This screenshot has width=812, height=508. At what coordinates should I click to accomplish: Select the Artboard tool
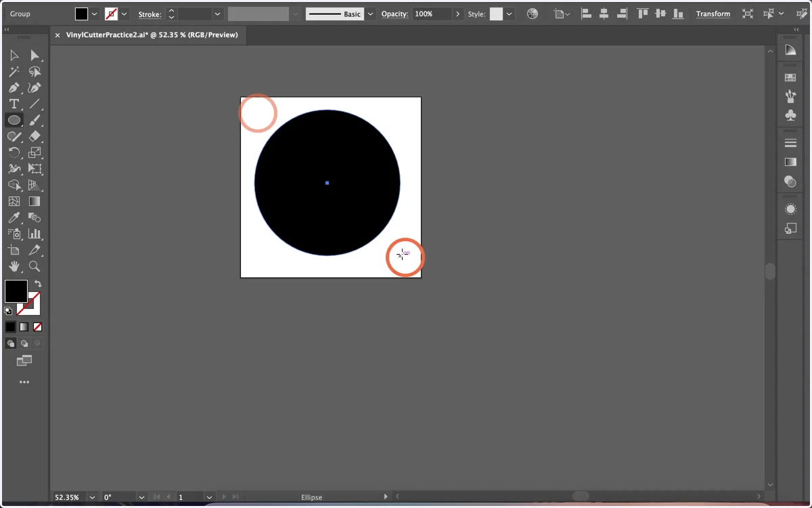coord(14,251)
